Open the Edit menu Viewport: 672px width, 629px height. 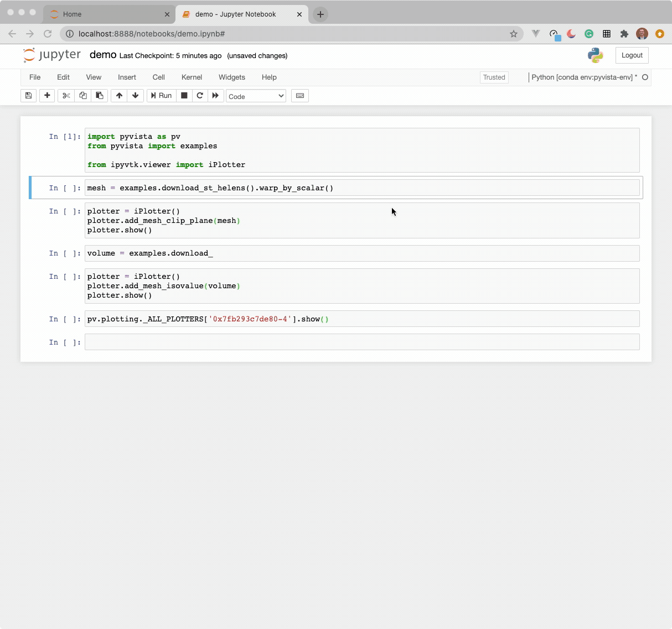[63, 77]
